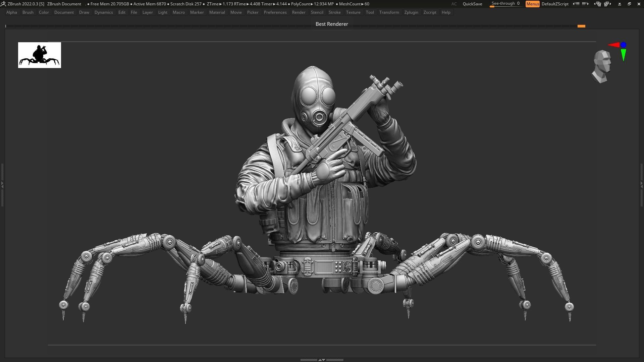Click the DefaultZScript button

tap(555, 4)
